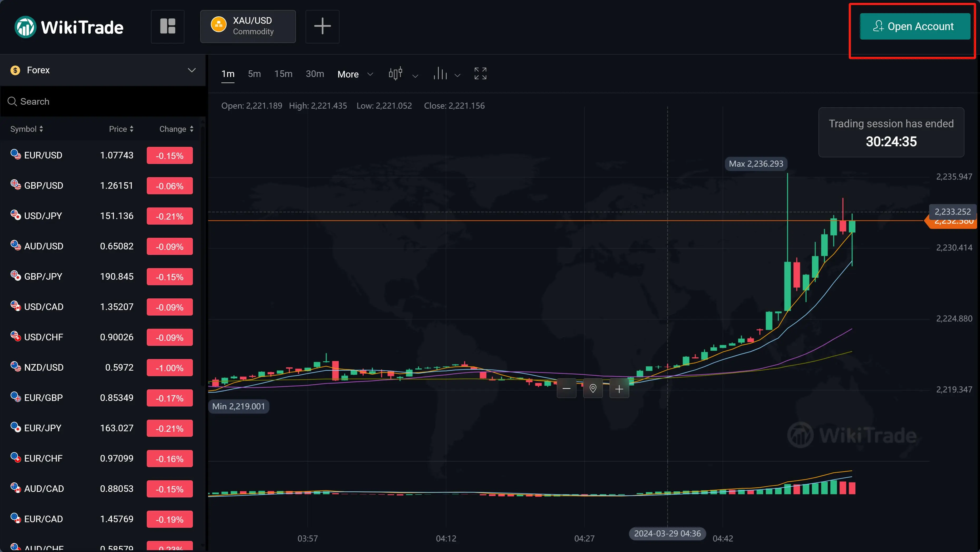Click the AUD/USD flag icon

point(16,245)
